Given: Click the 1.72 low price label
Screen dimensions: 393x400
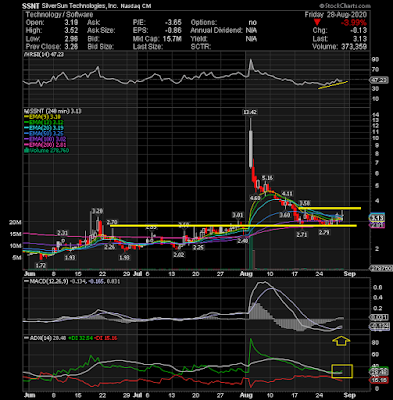Looking at the screenshot, I should pyautogui.click(x=42, y=266).
